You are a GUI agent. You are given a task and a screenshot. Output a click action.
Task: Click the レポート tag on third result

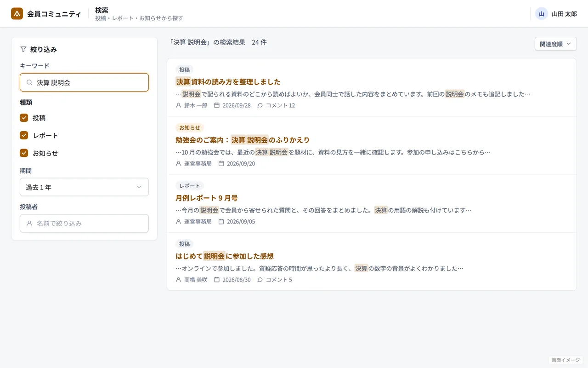point(190,186)
